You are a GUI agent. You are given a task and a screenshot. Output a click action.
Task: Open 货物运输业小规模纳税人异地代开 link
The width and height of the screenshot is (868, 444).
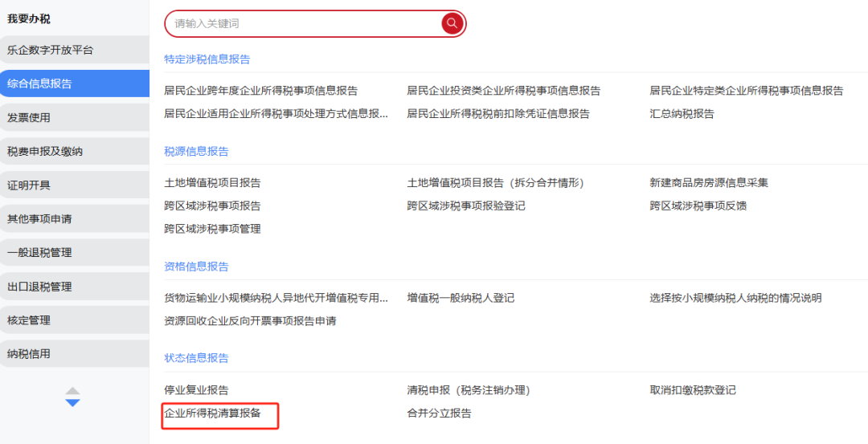[x=276, y=299]
